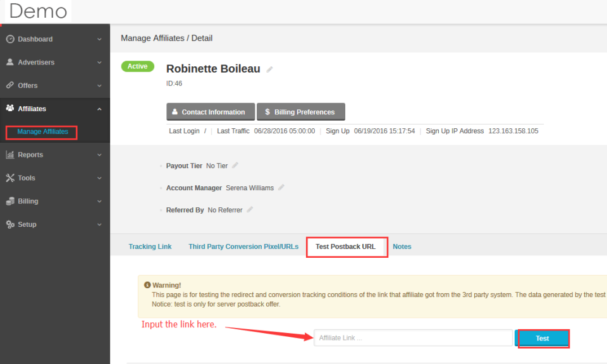Edit the affiliate name using the pencil icon
The width and height of the screenshot is (607, 364).
click(x=269, y=70)
